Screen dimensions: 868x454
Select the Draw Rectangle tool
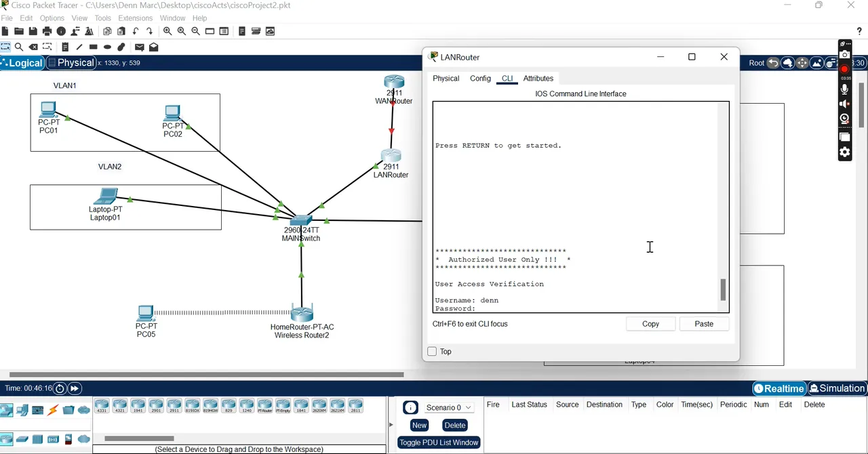94,47
